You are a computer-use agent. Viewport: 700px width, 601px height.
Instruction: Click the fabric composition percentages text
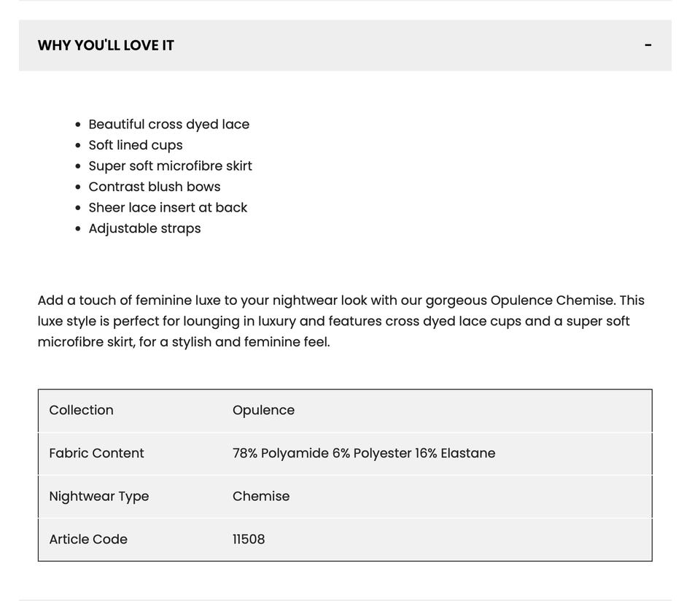click(364, 453)
